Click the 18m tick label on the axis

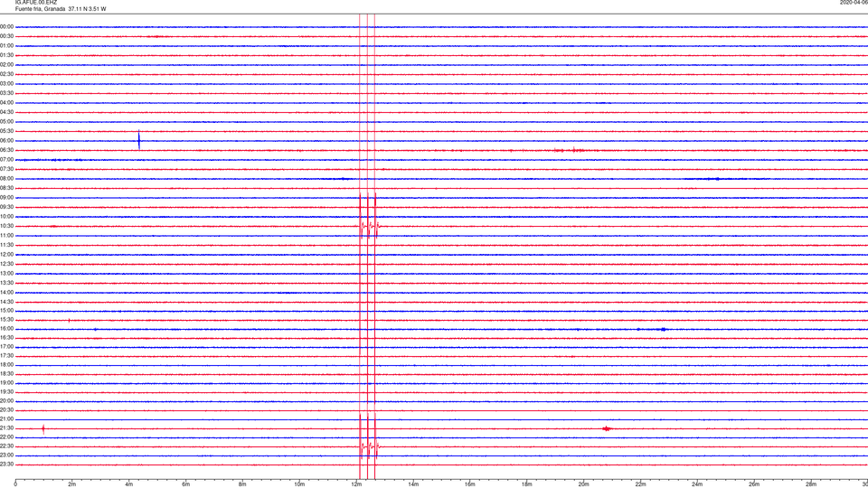click(527, 484)
